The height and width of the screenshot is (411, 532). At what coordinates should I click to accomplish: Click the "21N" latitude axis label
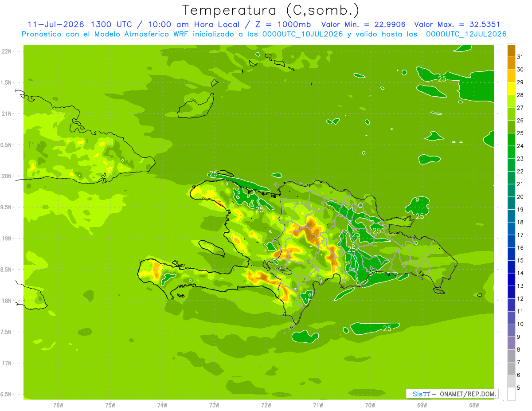pyautogui.click(x=7, y=114)
